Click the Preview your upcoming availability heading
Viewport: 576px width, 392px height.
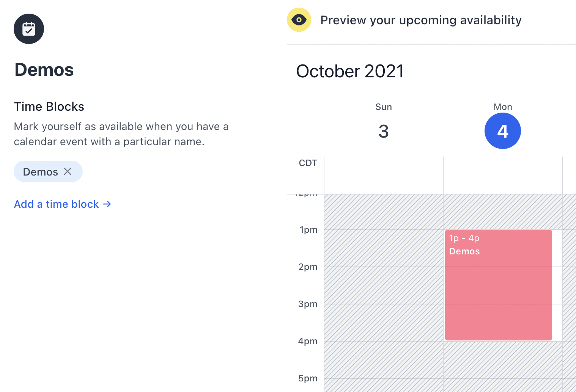point(421,20)
